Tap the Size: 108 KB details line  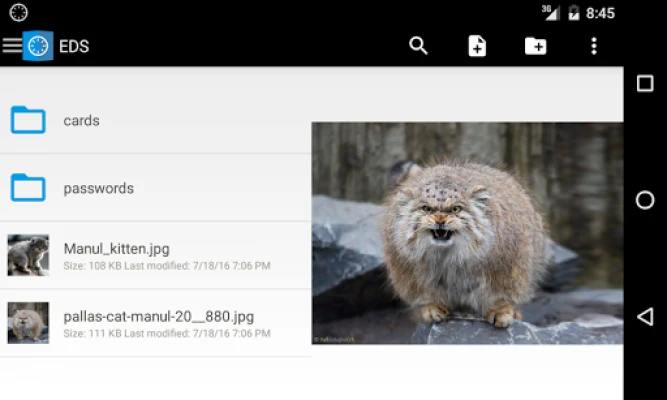click(x=167, y=266)
